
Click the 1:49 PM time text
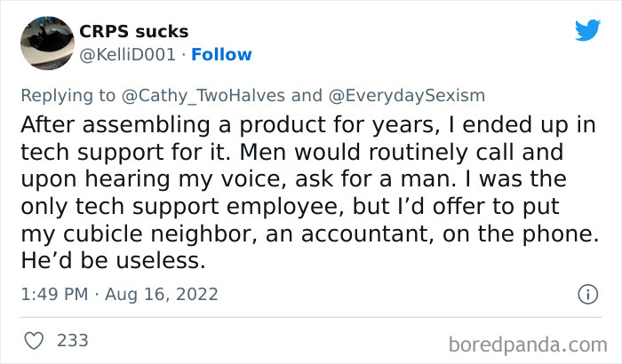tap(52, 294)
